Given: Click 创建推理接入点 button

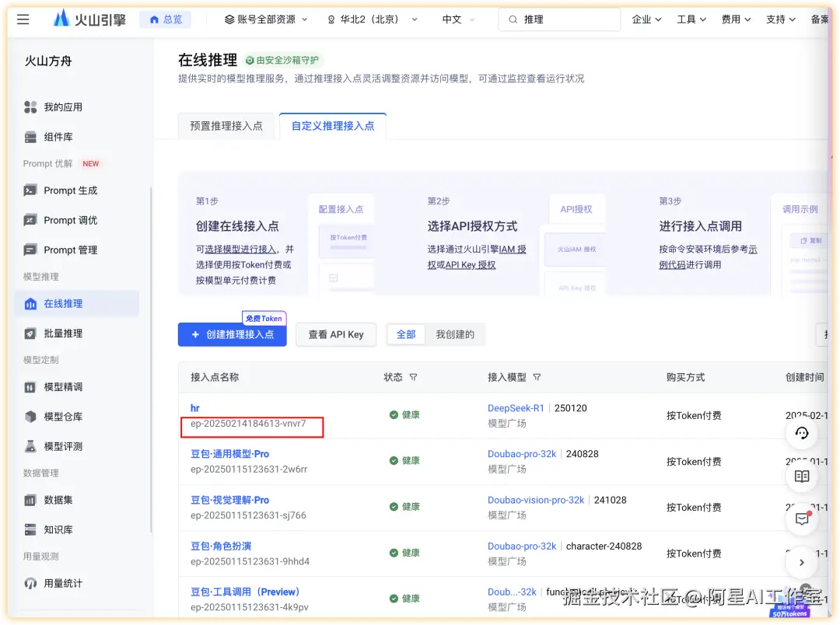Looking at the screenshot, I should [233, 334].
